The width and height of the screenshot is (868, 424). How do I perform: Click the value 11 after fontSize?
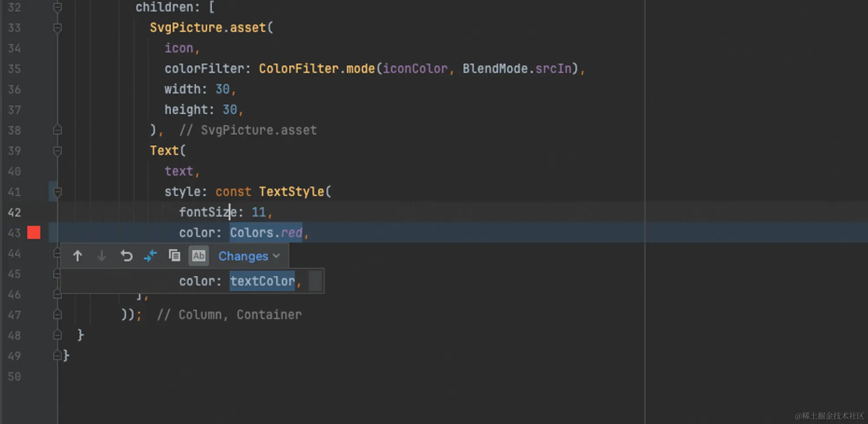pos(259,212)
